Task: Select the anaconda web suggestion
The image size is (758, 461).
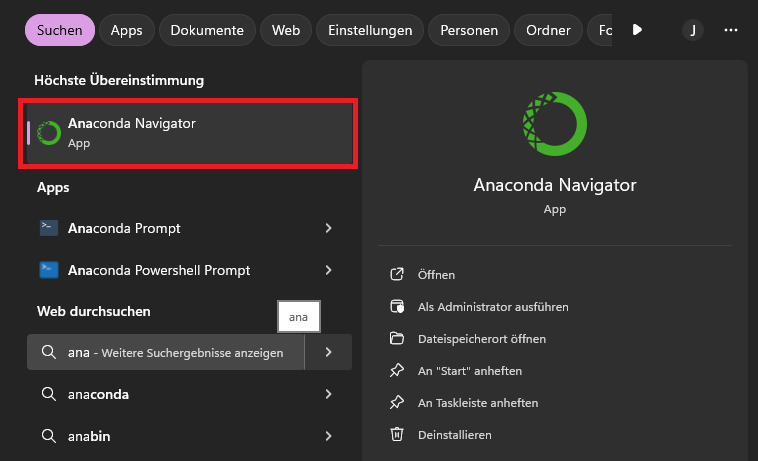Action: point(190,394)
